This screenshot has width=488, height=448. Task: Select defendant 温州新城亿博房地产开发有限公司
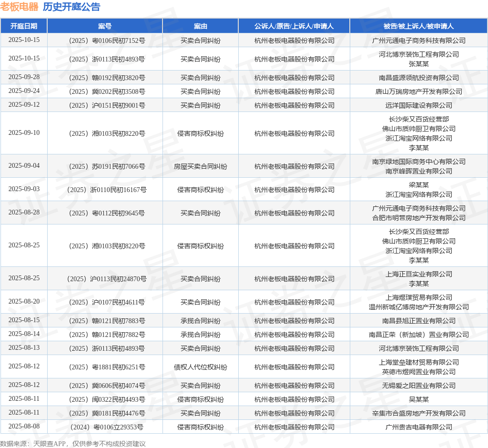click(418, 307)
